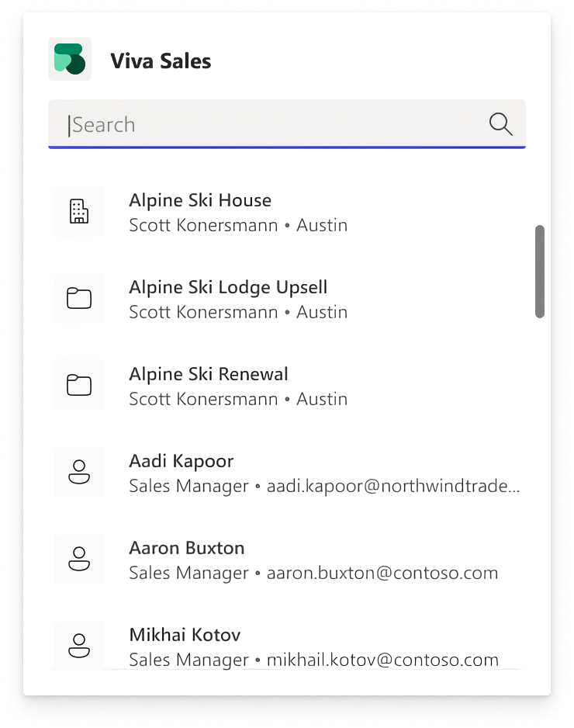
Task: Select contact Aadi Kapoor
Action: tap(287, 472)
